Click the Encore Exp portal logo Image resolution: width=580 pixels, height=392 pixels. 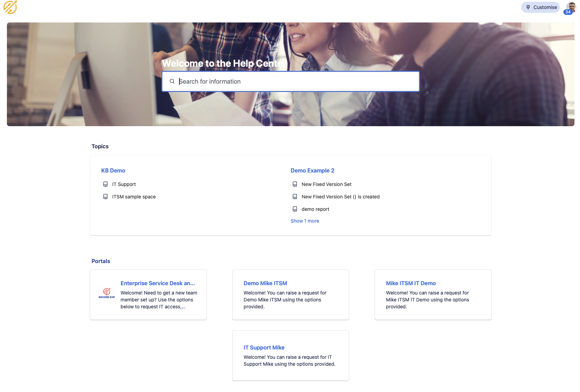point(107,293)
